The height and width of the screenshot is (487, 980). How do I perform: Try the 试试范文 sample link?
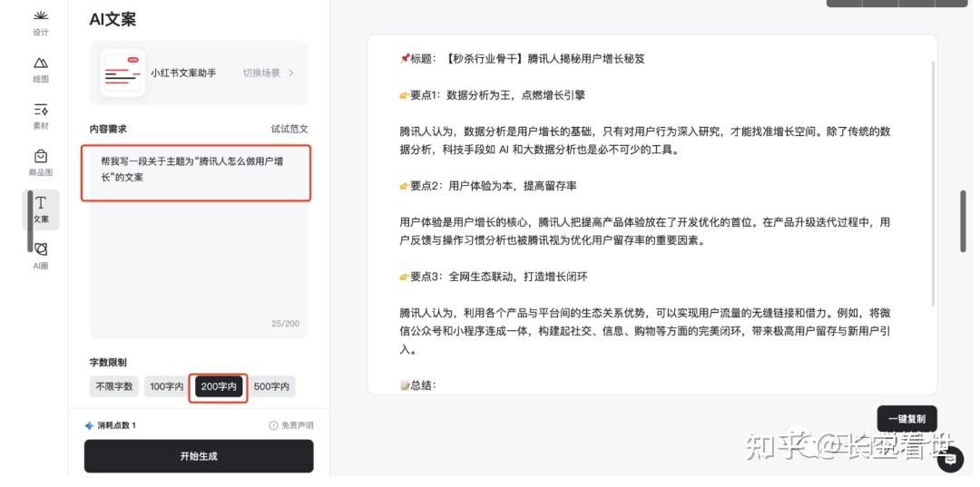pyautogui.click(x=289, y=129)
